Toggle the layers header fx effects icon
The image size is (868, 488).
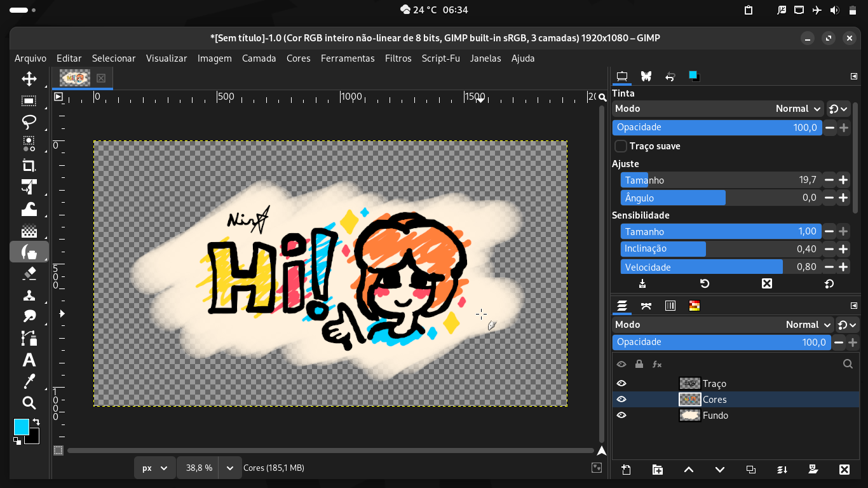coord(657,364)
